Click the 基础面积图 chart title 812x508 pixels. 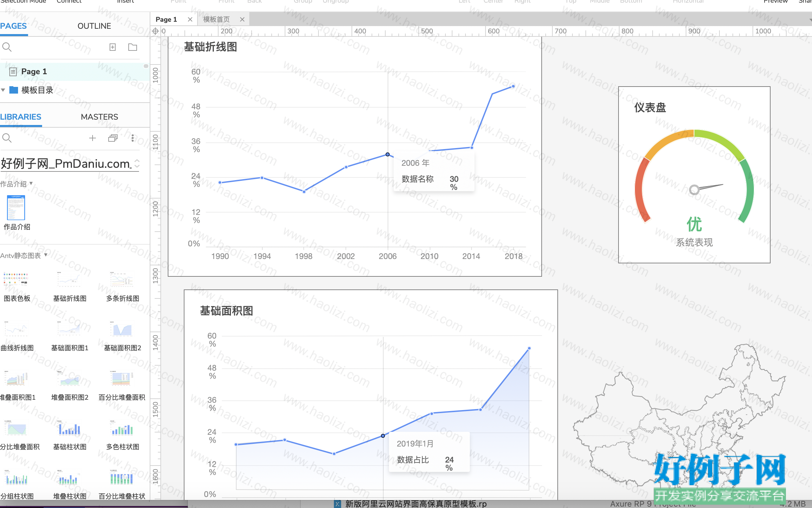point(227,311)
